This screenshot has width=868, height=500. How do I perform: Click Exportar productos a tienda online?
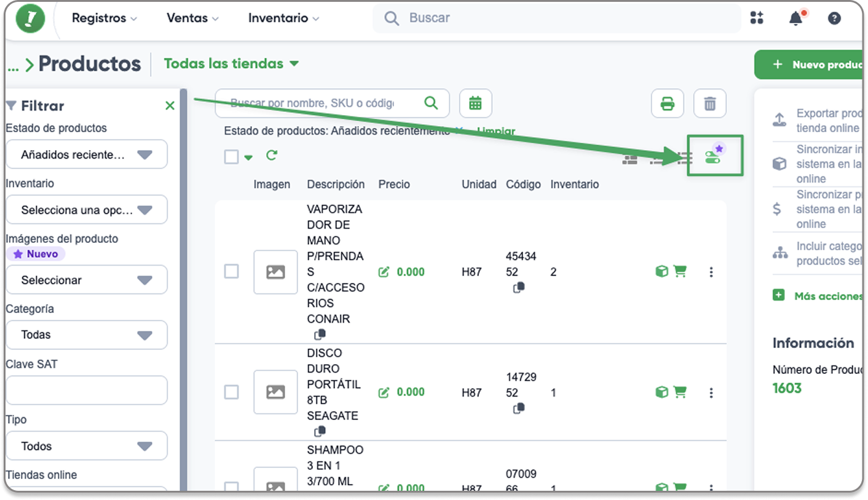(818, 121)
